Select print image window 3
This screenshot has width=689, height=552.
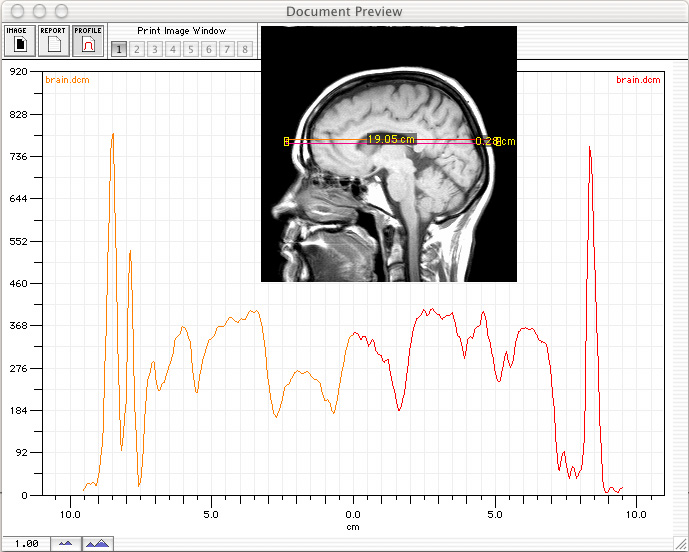pyautogui.click(x=155, y=49)
